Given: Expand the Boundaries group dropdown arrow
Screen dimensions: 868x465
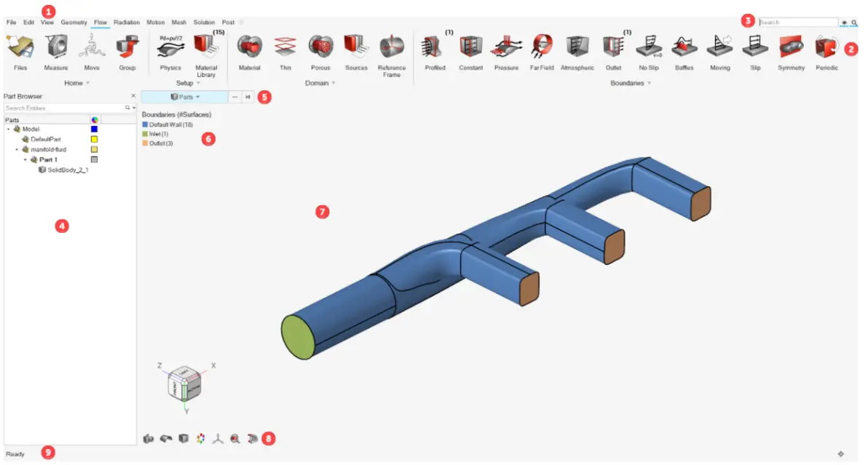Looking at the screenshot, I should tap(650, 83).
